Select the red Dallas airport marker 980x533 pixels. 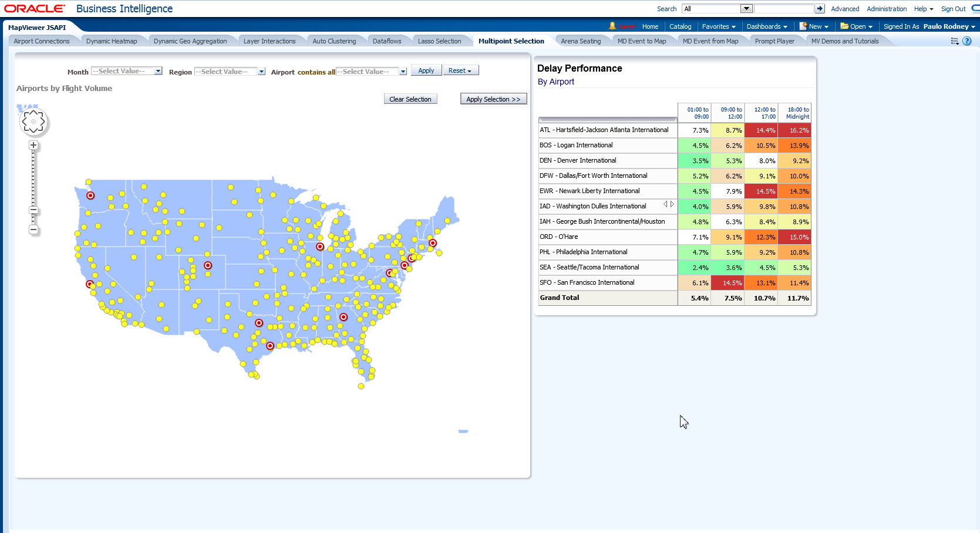(259, 323)
